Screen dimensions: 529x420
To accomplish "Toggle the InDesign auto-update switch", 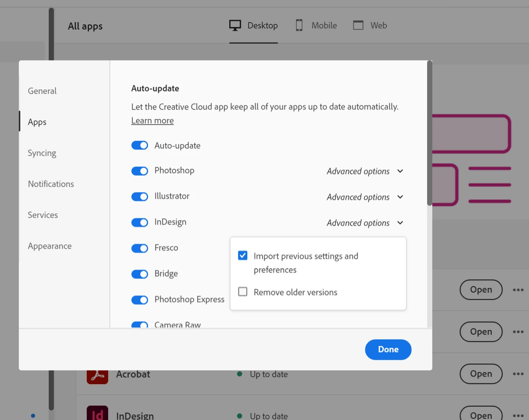I will coord(140,223).
